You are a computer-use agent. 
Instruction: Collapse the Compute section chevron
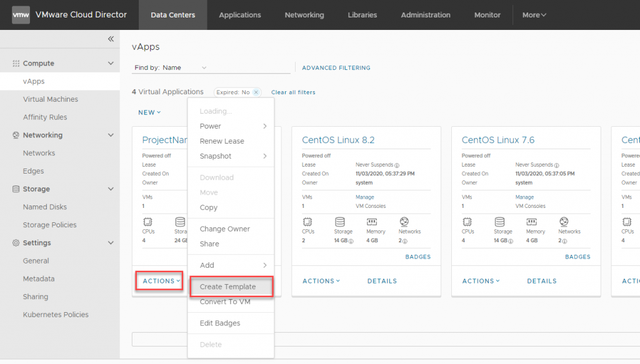point(111,63)
